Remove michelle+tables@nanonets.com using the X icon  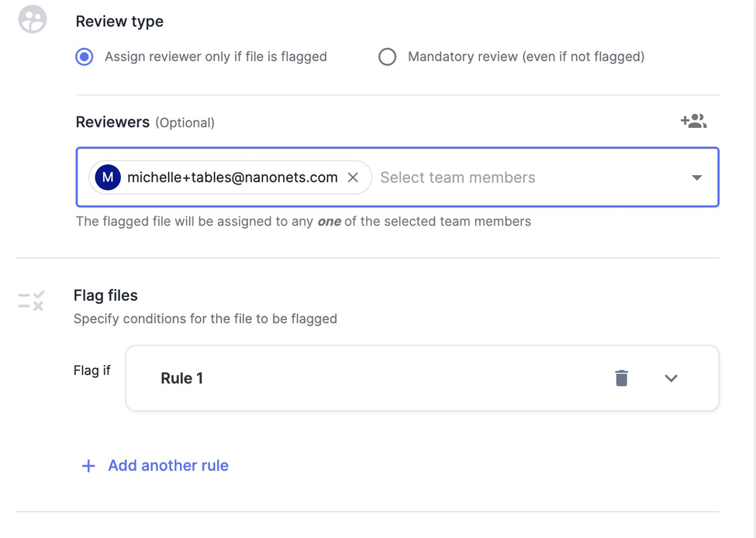click(x=353, y=177)
